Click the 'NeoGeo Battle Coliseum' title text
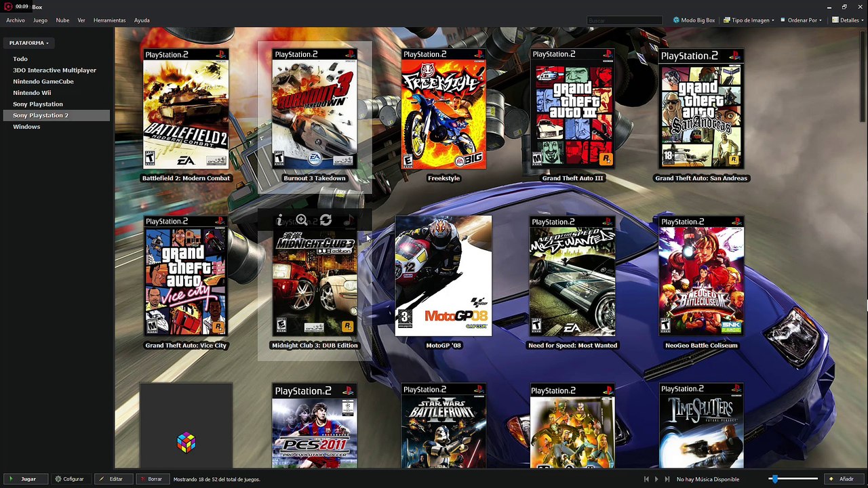Image resolution: width=868 pixels, height=488 pixels. point(701,346)
